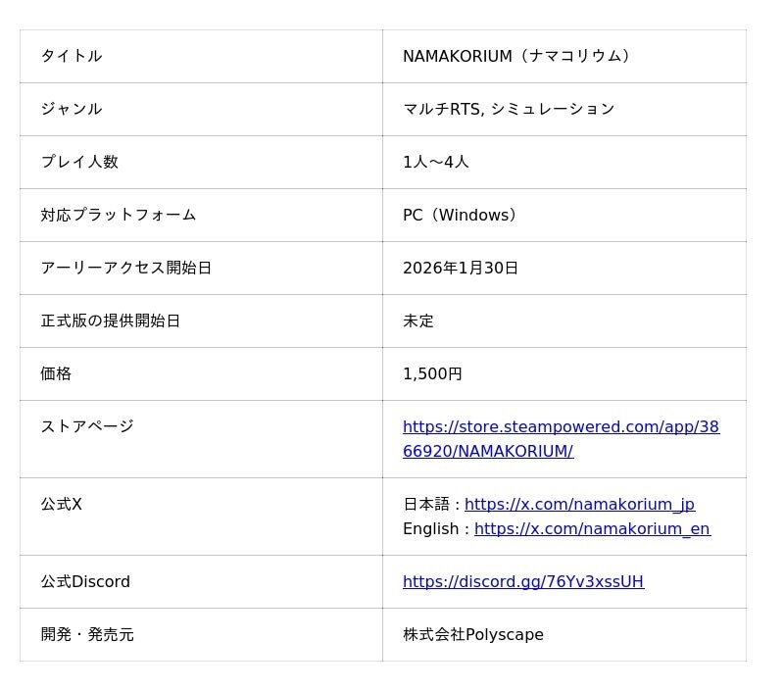
Task: Click the マルチRTS, シミュレーション genre text
Action: 509,110
